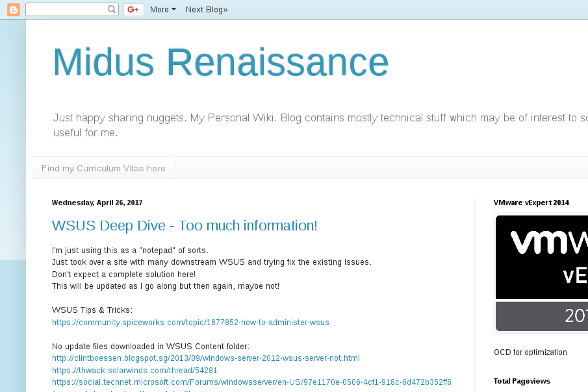Viewport: 588px width, 392px height.
Task: Open the community.spiceworks.com how-to-administer-wsus link
Action: coord(190,323)
